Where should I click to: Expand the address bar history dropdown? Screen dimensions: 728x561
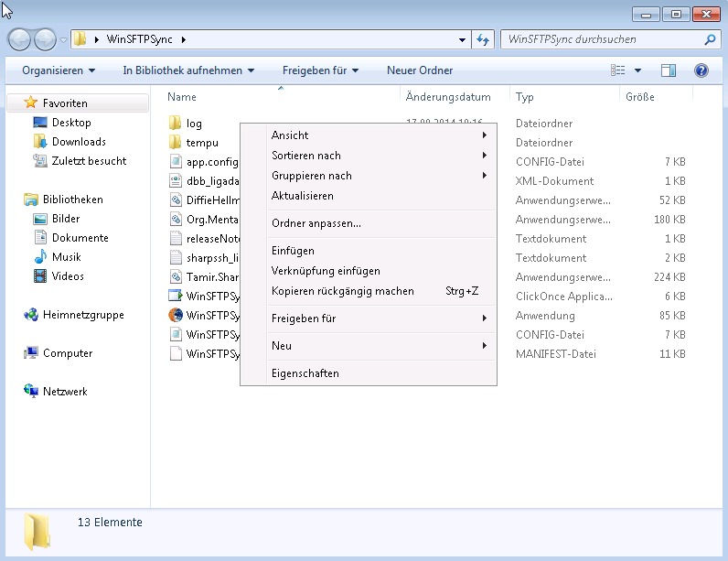462,40
